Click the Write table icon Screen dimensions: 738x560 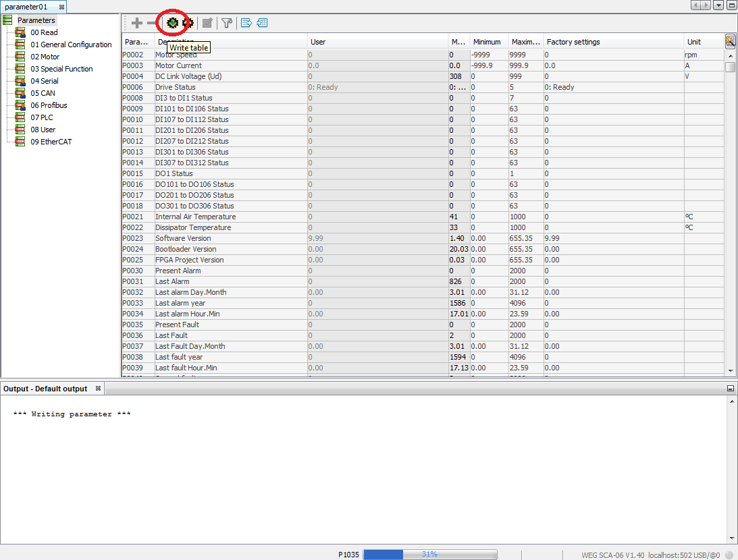pyautogui.click(x=173, y=22)
